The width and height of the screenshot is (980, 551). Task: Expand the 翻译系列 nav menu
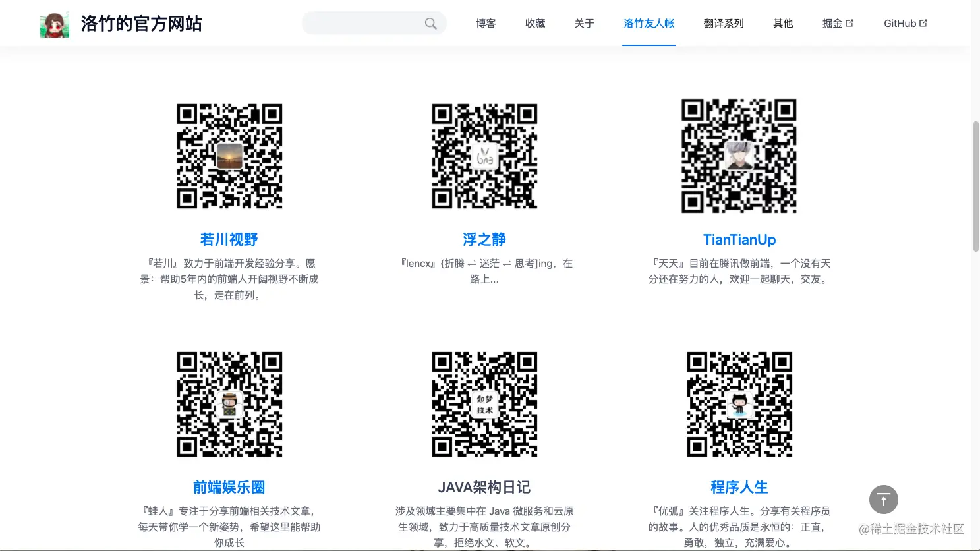tap(724, 24)
